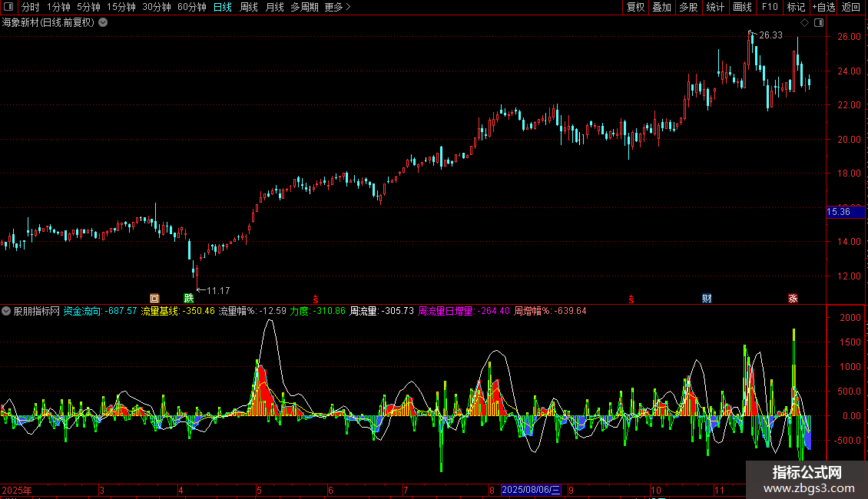Switch to the 60分钟 period tab
Screen dimensions: 868x499
(192, 7)
